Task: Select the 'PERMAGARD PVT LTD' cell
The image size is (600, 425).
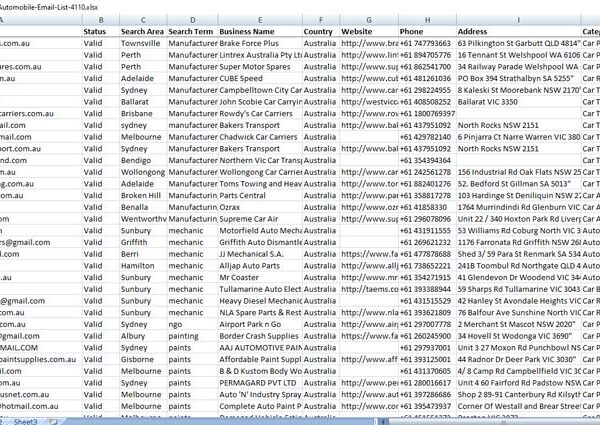Action: (x=260, y=383)
